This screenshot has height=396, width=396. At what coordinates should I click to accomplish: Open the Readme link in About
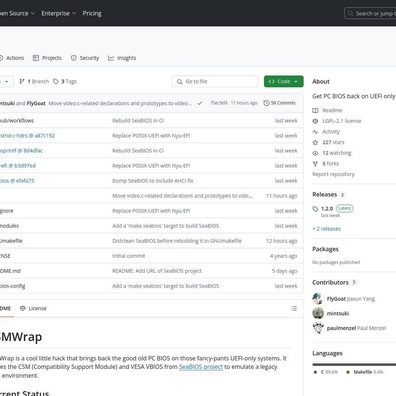coord(332,110)
